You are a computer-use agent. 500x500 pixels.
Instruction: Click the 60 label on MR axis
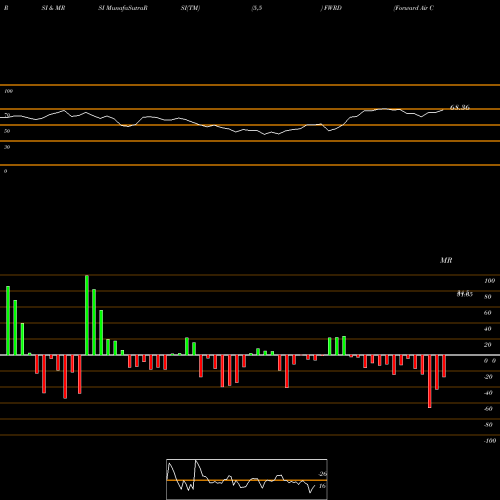(488, 313)
